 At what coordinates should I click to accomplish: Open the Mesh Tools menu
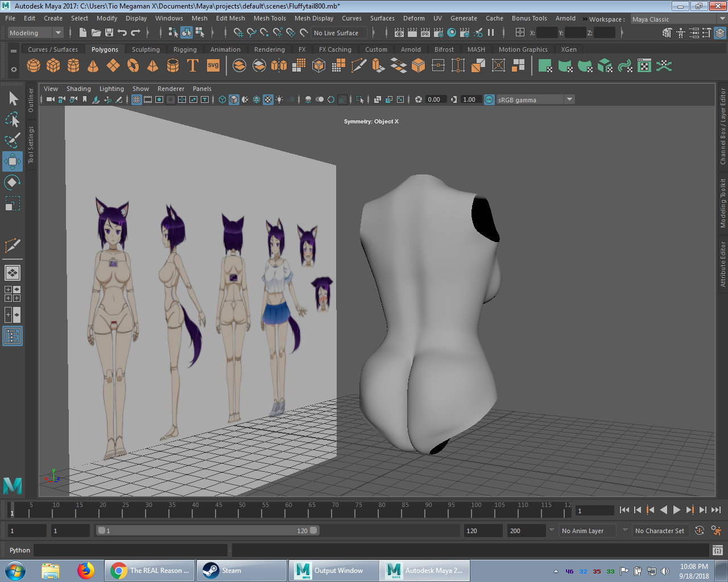click(270, 18)
